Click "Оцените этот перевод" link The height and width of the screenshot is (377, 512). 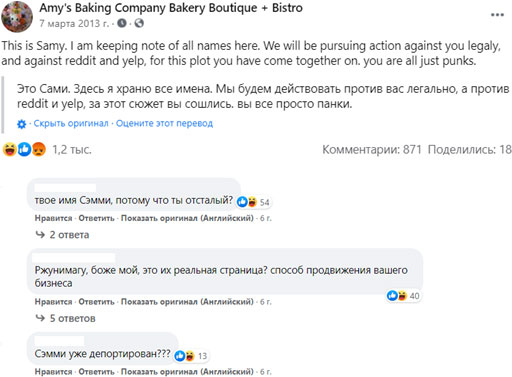coord(164,123)
